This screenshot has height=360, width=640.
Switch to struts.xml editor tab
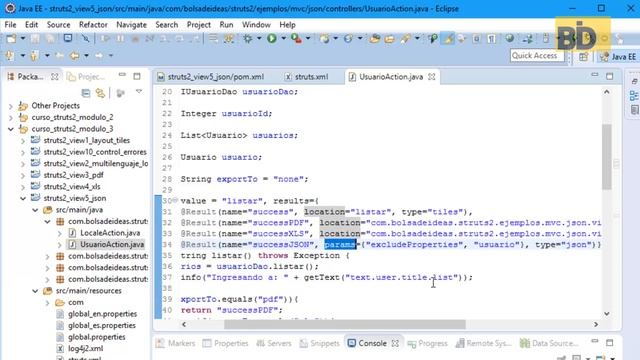[x=306, y=77]
